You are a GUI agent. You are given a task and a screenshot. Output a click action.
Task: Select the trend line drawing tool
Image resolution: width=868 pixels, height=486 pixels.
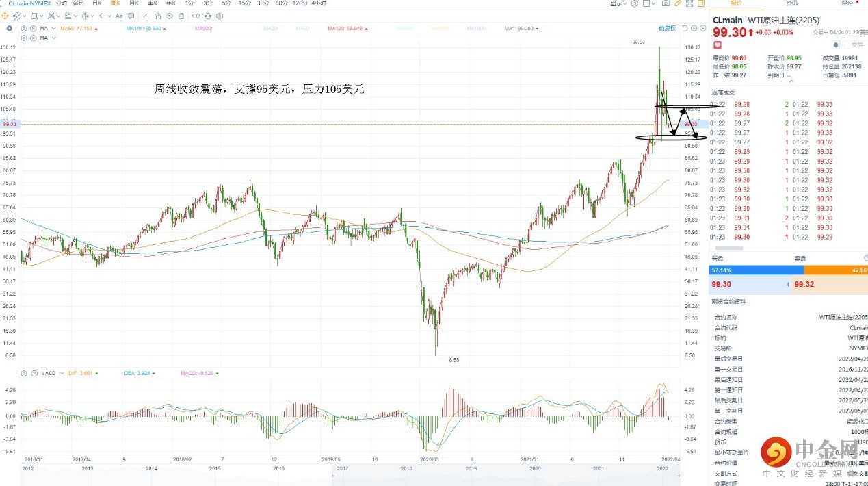(16, 16)
